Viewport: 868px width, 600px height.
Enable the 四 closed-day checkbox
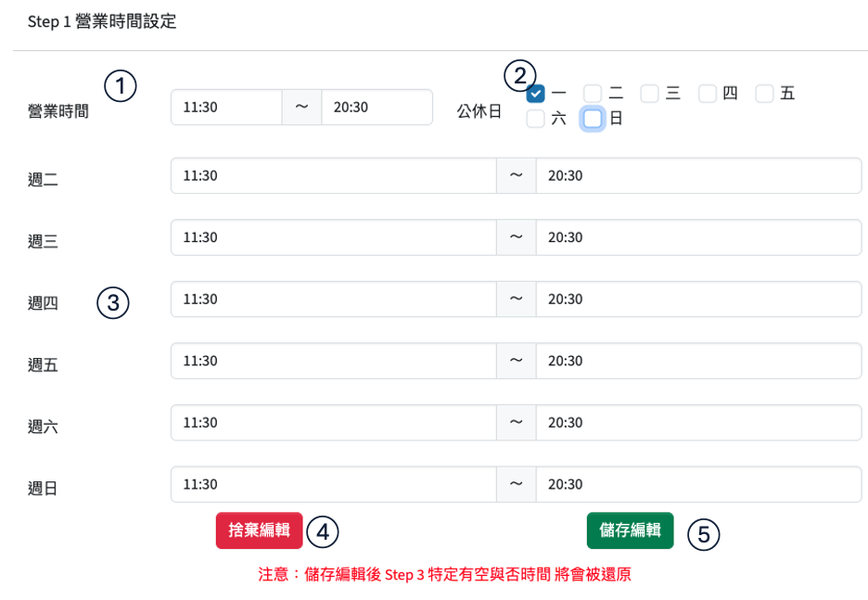[708, 94]
